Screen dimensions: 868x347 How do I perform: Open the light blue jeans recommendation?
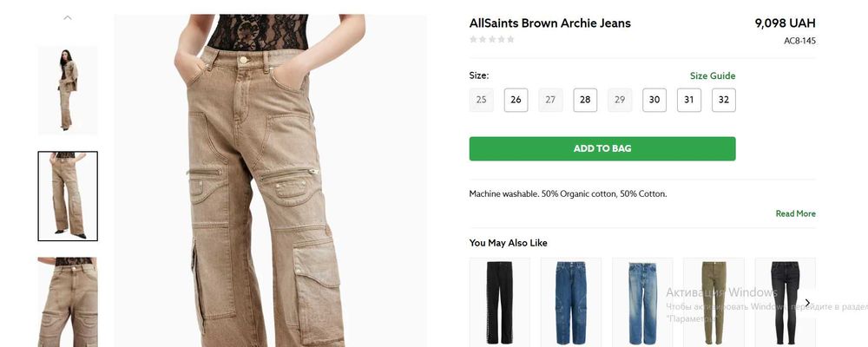[642, 302]
